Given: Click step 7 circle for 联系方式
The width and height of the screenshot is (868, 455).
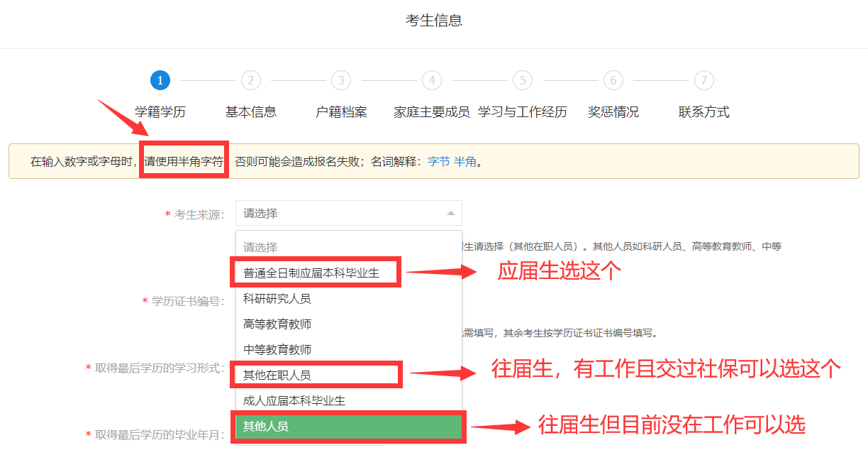Looking at the screenshot, I should pos(703,80).
